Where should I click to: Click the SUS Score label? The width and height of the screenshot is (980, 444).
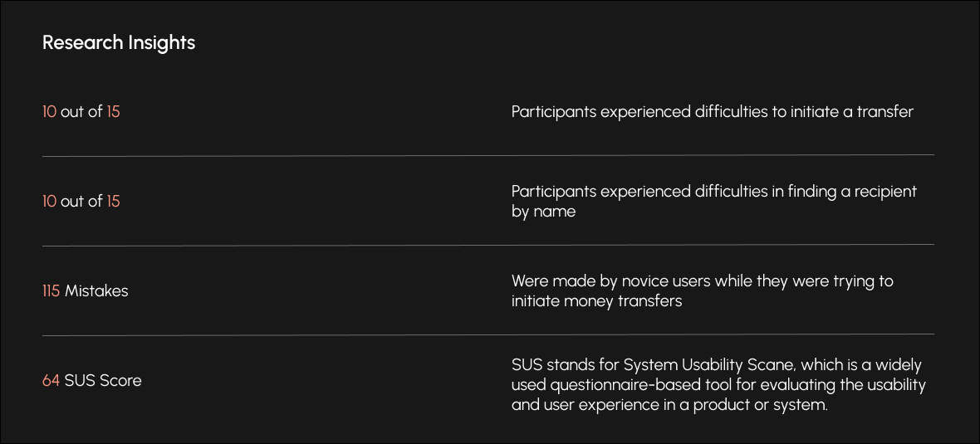point(103,380)
